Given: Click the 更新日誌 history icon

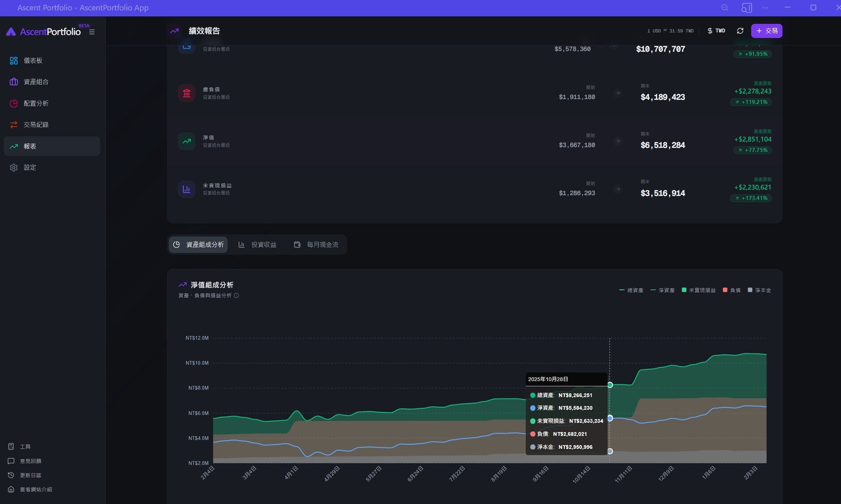Looking at the screenshot, I should pos(11,475).
